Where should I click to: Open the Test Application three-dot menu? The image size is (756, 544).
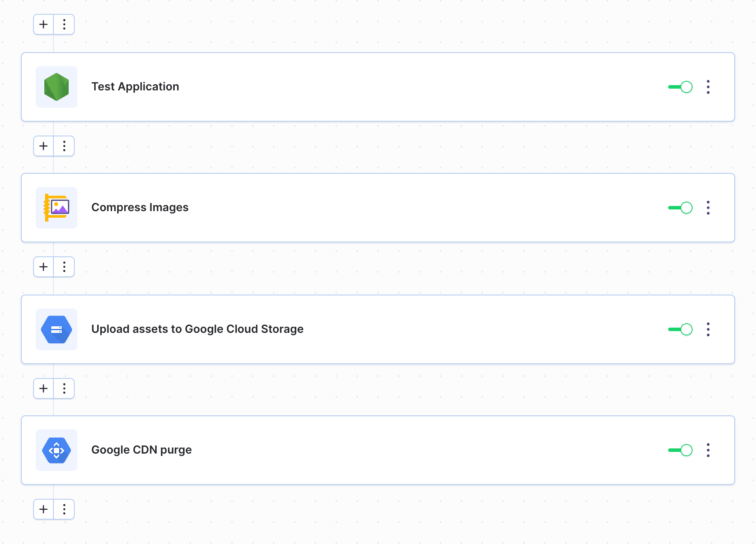[708, 87]
